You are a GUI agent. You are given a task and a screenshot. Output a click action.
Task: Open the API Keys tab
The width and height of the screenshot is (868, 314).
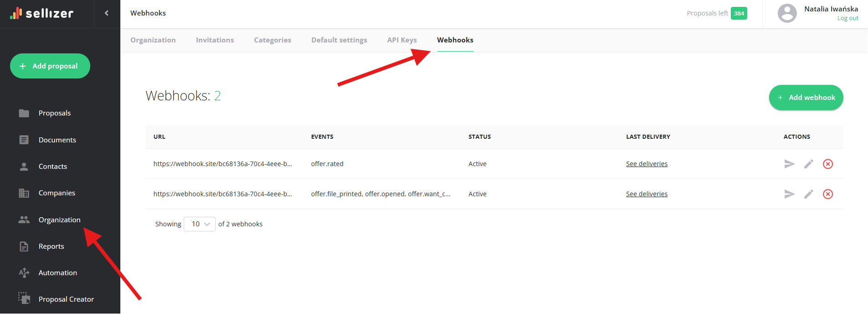tap(402, 40)
